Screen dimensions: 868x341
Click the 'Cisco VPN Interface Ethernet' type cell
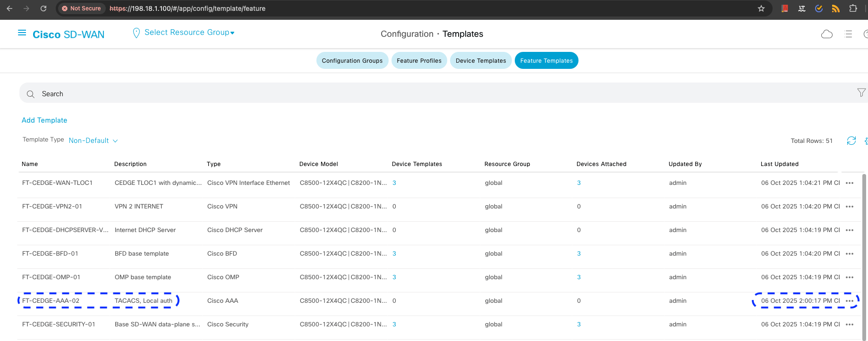click(248, 183)
